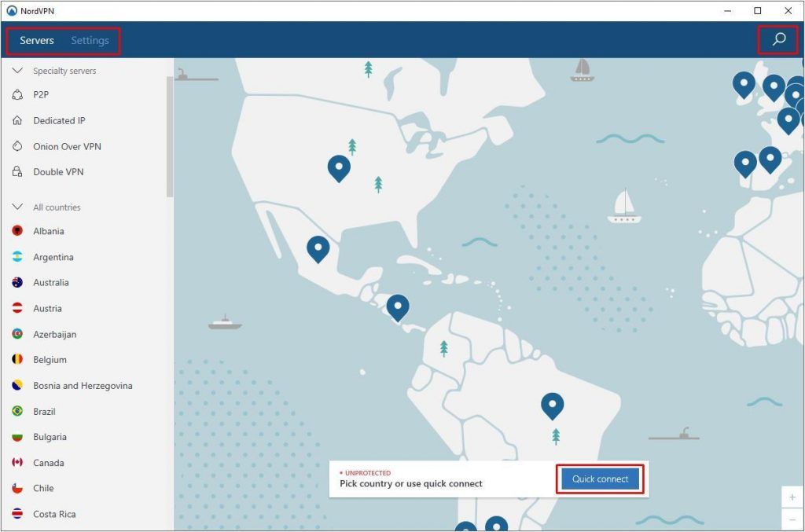Collapse the Specialty servers section

click(17, 70)
